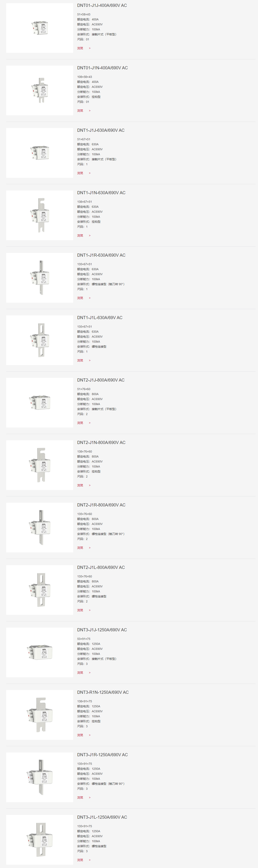
Task: Open the DNT3-J1J-1250A/690V AC product title
Action: tap(102, 630)
